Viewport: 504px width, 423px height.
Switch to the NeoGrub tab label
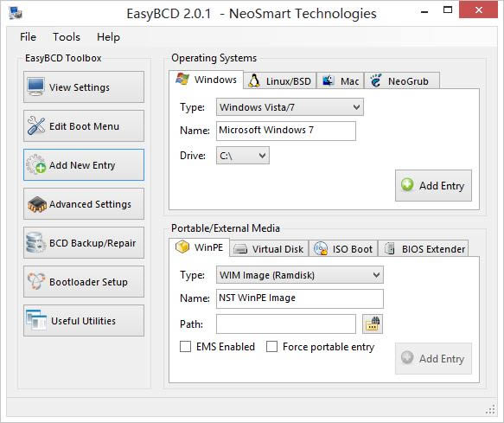[408, 81]
